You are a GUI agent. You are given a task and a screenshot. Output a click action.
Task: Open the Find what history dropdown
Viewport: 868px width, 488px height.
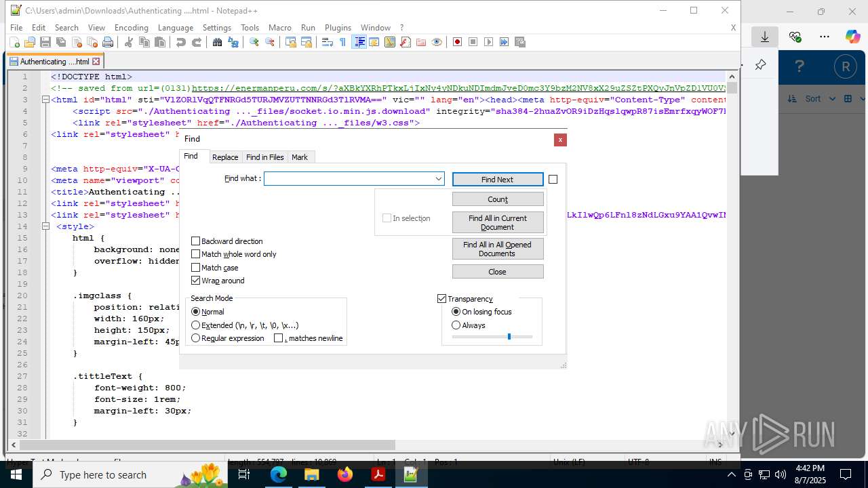439,179
